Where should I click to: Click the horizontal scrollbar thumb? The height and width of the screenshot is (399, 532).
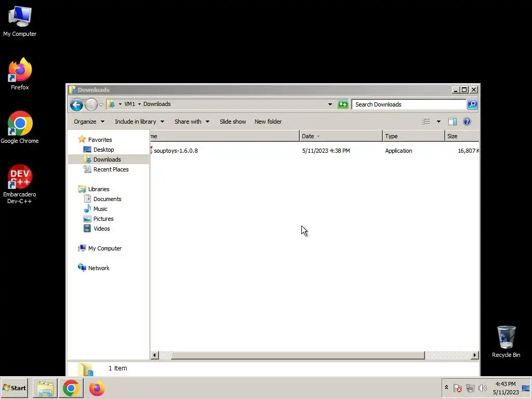click(298, 355)
